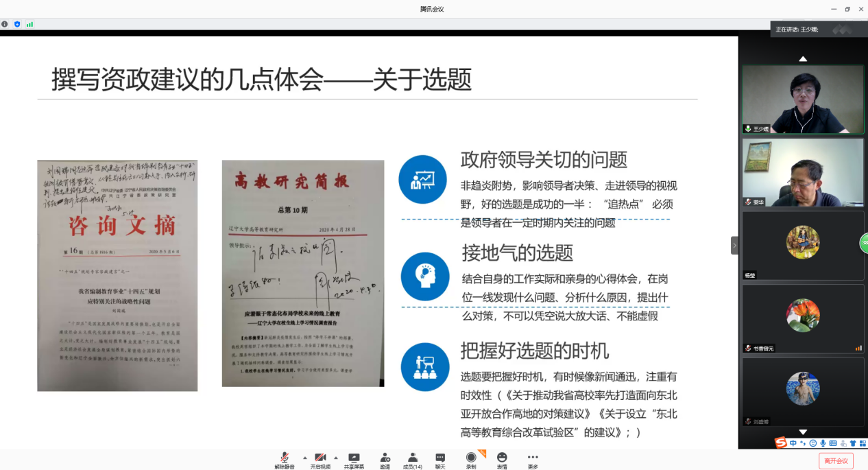Expand video options arrow beside camera
This screenshot has width=868, height=470.
tap(336, 457)
